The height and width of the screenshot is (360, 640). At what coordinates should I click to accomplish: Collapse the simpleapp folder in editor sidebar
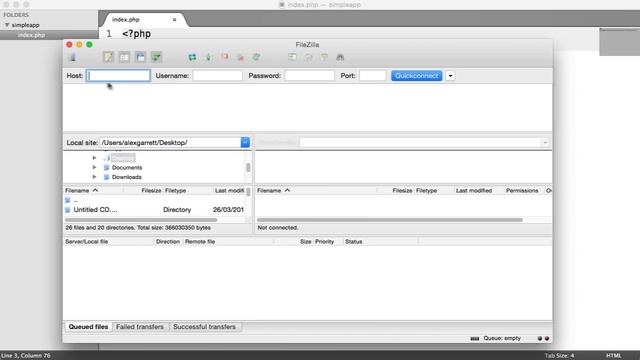click(x=7, y=25)
